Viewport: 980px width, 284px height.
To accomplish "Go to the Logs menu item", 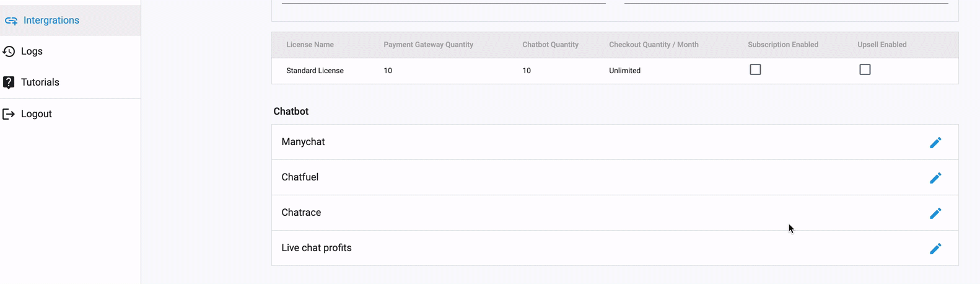I will [x=32, y=51].
